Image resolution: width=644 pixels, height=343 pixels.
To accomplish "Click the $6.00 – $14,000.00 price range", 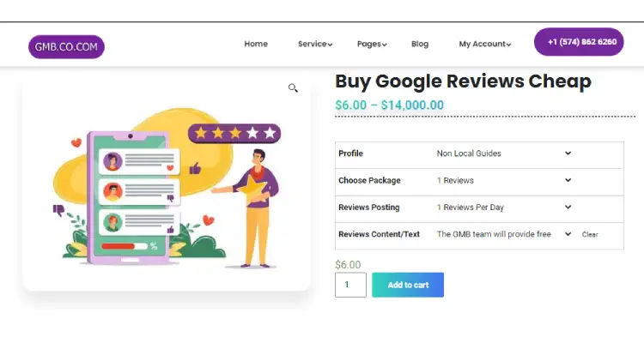I will 389,105.
